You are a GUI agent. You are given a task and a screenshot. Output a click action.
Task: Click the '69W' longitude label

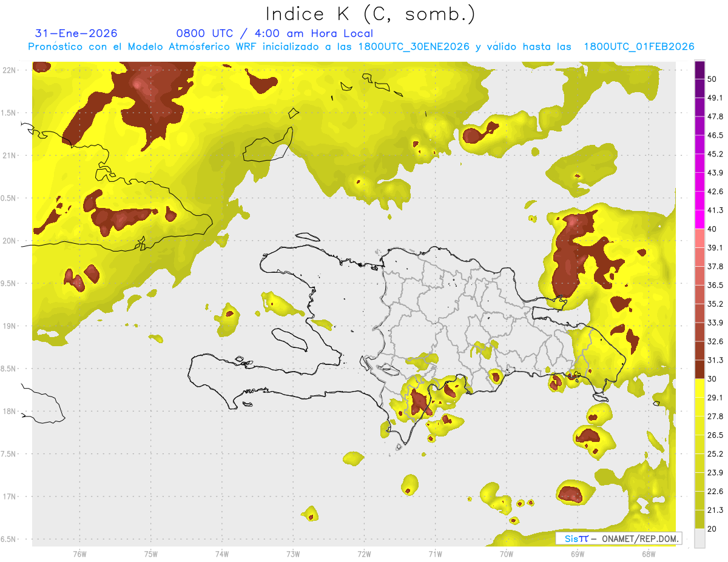pyautogui.click(x=577, y=554)
